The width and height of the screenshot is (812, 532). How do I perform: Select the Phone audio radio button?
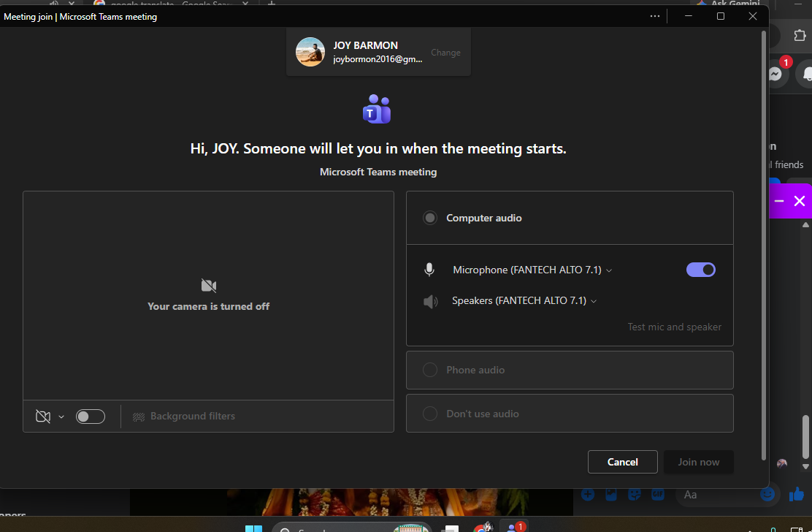430,370
